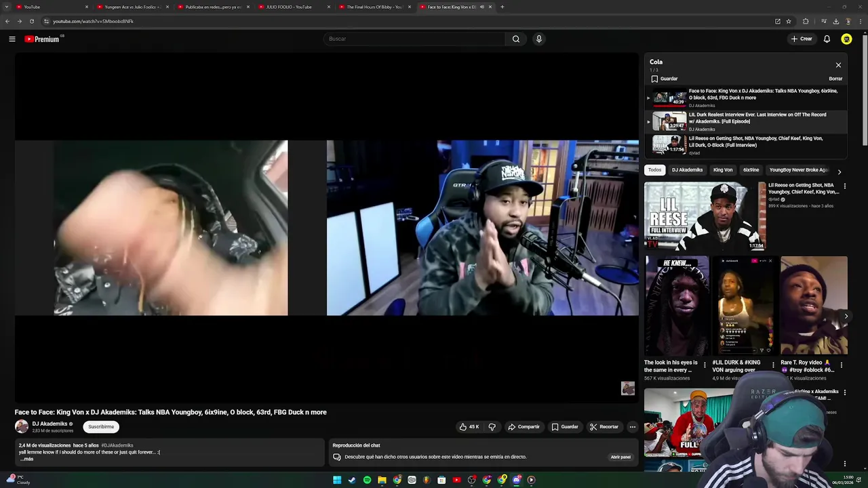Select the DJ Akademiks filter chip
The image size is (868, 488).
[x=687, y=170]
